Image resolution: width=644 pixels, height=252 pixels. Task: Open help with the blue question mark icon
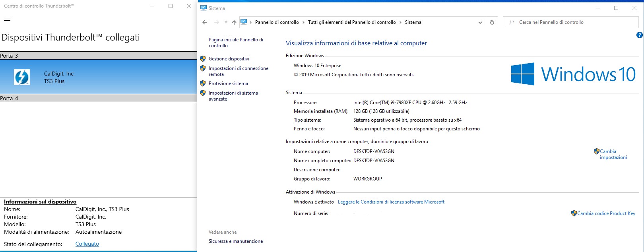(639, 35)
